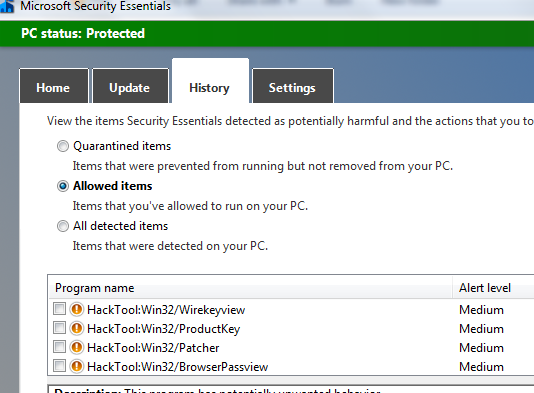Select the HackTool:Win32/ProductKey row name
This screenshot has height=393, width=534.
tap(163, 329)
